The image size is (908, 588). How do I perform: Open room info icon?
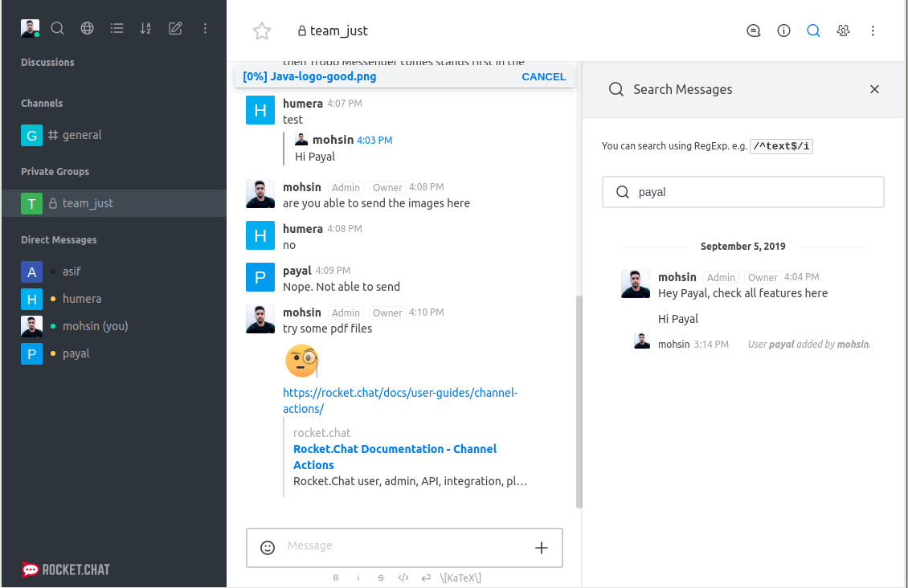coord(783,31)
